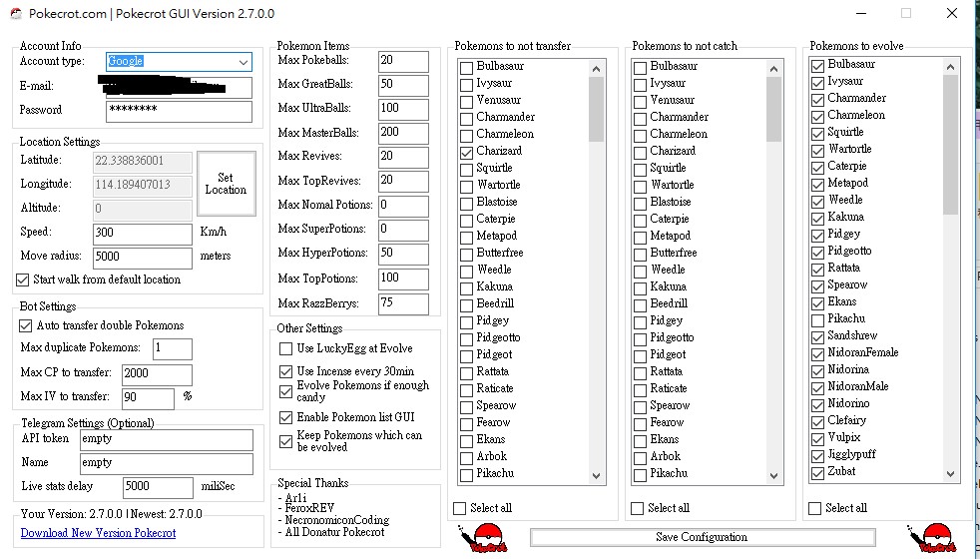Image resolution: width=980 pixels, height=559 pixels.
Task: Toggle Enable Pokemon list GUI
Action: pyautogui.click(x=285, y=417)
